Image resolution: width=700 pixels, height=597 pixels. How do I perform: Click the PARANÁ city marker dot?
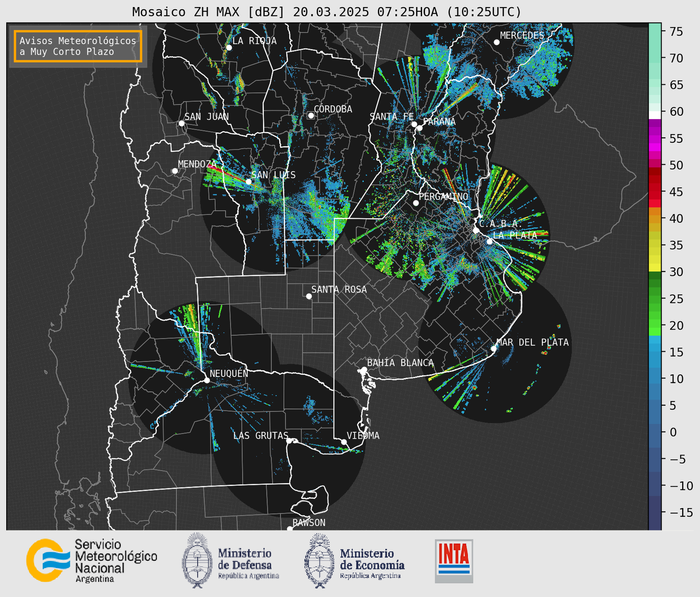[420, 128]
